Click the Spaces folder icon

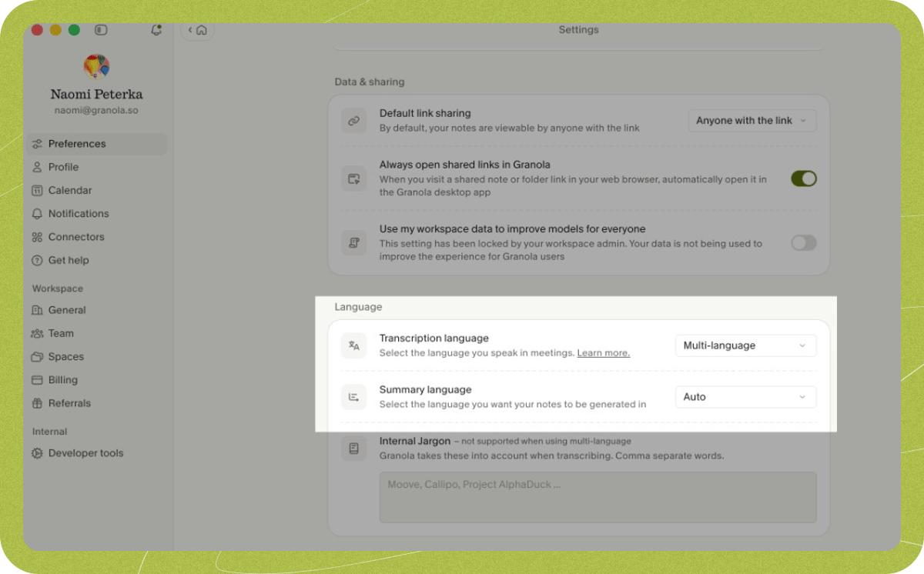pos(37,357)
